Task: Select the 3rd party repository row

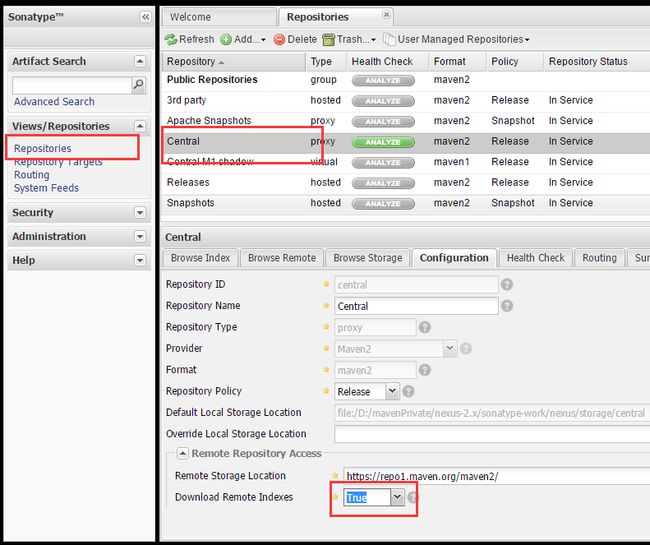Action: [405, 100]
